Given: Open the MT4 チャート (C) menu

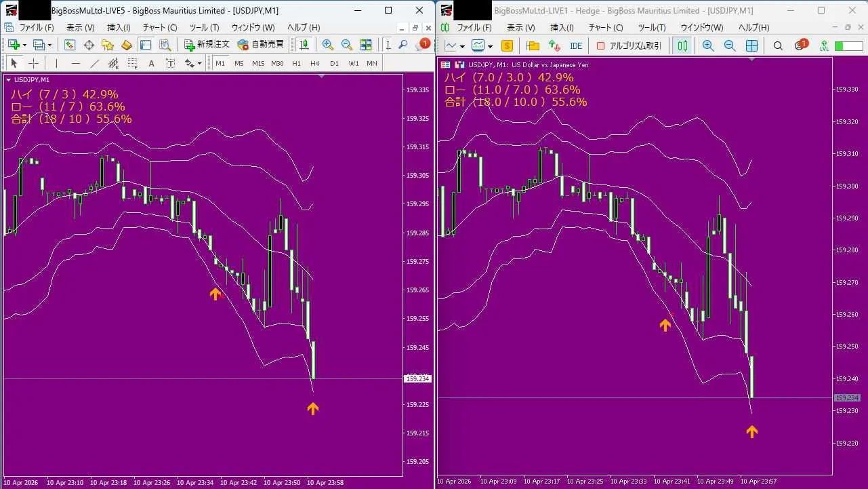Looking at the screenshot, I should coord(159,27).
